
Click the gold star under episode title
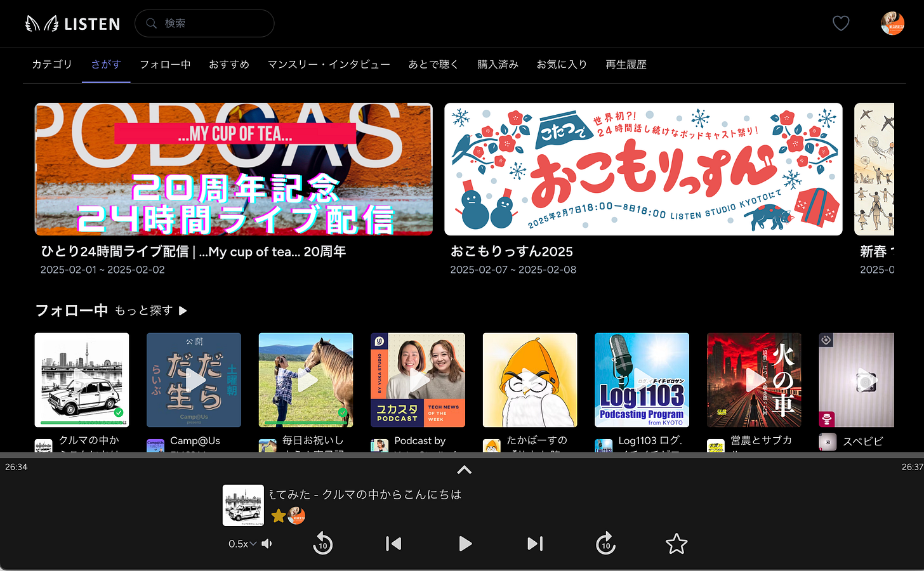pos(278,516)
